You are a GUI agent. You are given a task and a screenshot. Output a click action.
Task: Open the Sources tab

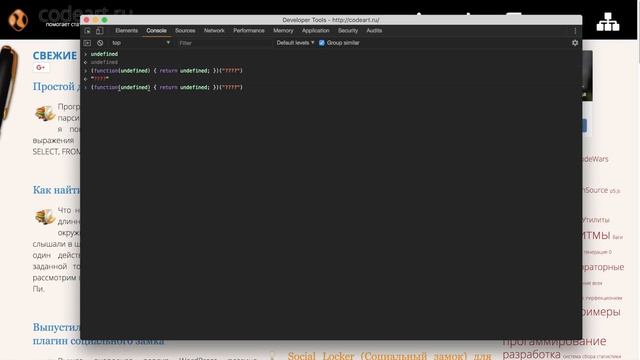tap(185, 31)
